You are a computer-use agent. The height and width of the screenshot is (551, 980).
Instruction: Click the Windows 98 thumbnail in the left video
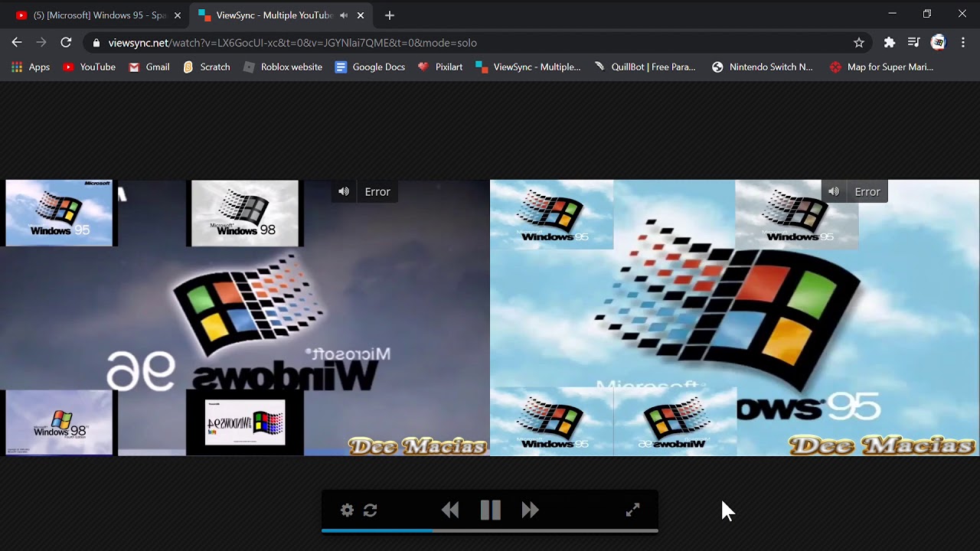(x=245, y=214)
